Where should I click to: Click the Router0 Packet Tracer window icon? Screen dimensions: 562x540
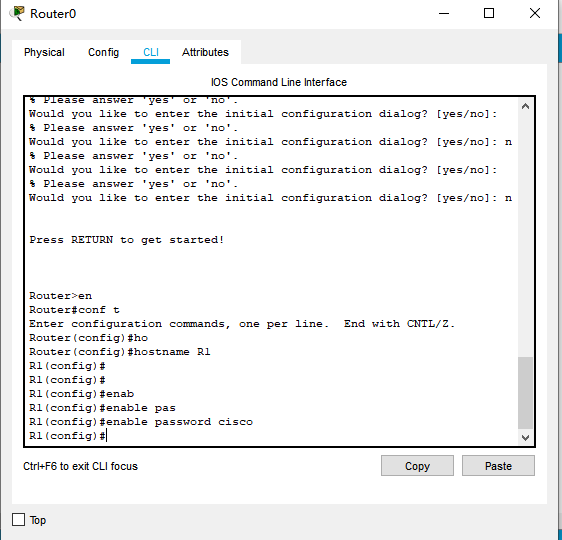pyautogui.click(x=16, y=14)
